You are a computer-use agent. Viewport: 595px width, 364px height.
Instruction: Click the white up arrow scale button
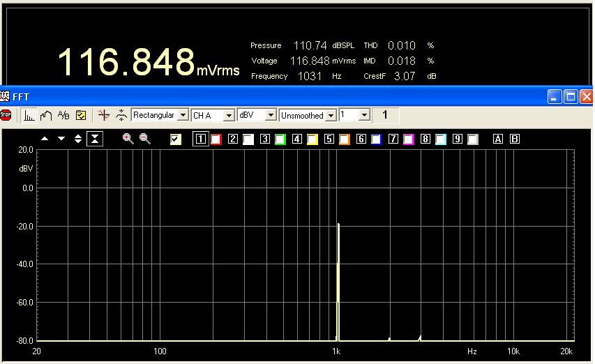coord(45,139)
